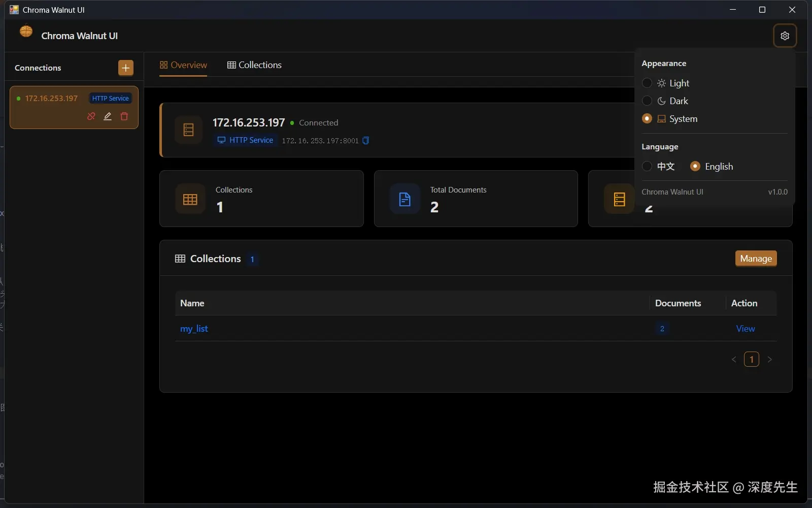
Task: Open the settings gear in the top bar
Action: 785,36
